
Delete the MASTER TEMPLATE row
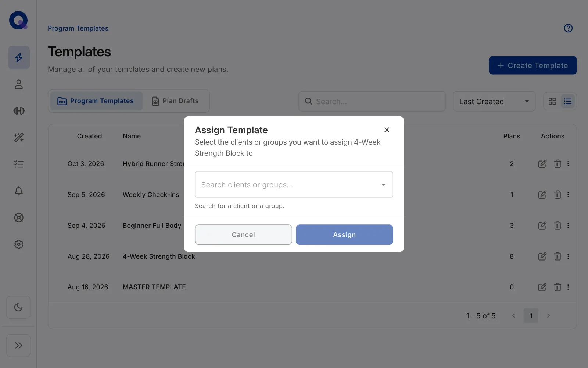[557, 287]
